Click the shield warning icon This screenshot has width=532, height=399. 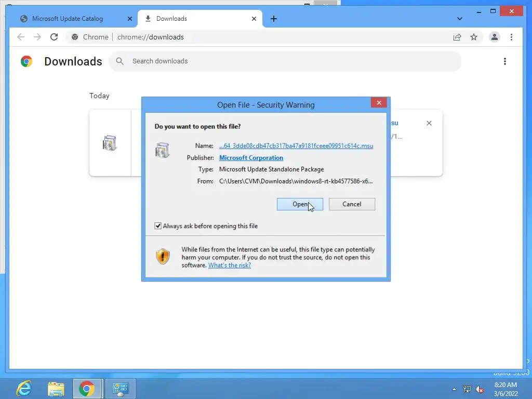[163, 257]
